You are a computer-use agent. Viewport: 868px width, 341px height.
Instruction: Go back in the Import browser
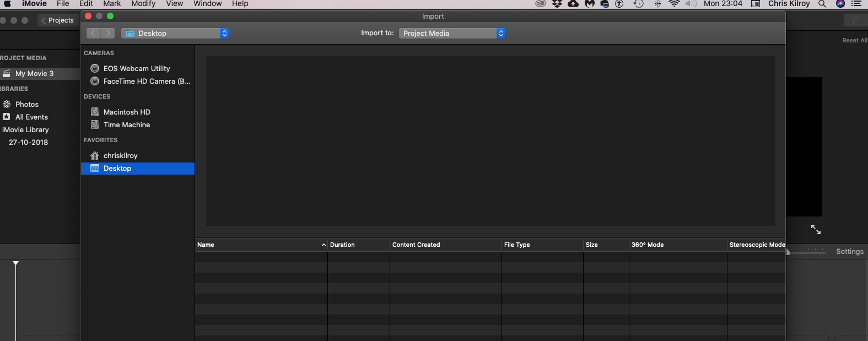pyautogui.click(x=93, y=33)
